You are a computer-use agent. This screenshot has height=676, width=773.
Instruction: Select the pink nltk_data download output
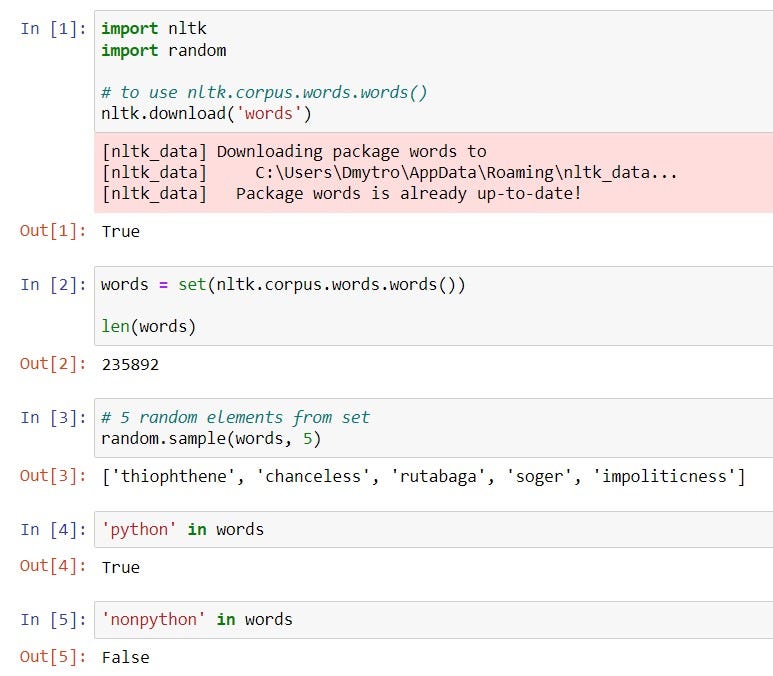tap(432, 173)
